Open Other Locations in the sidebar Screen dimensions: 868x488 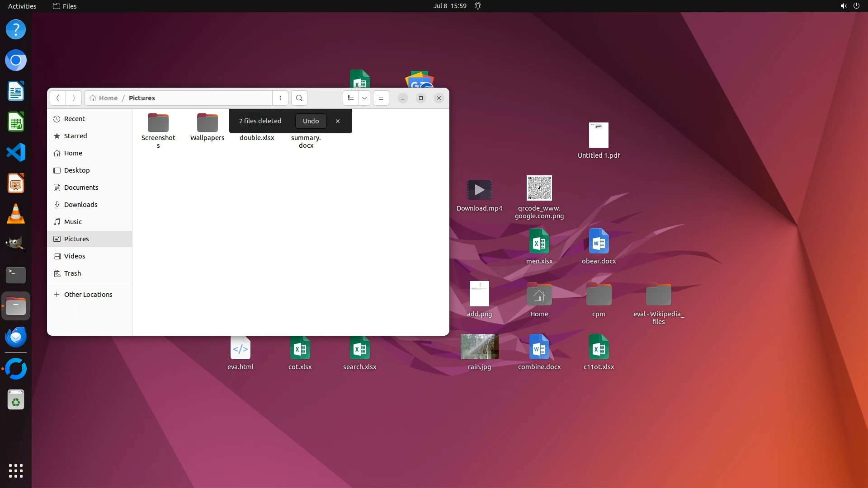88,295
